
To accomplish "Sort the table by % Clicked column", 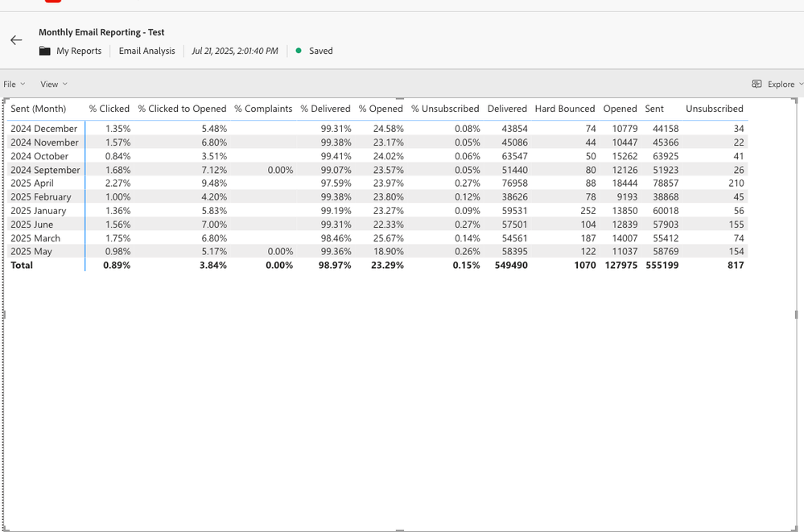I will tap(109, 109).
